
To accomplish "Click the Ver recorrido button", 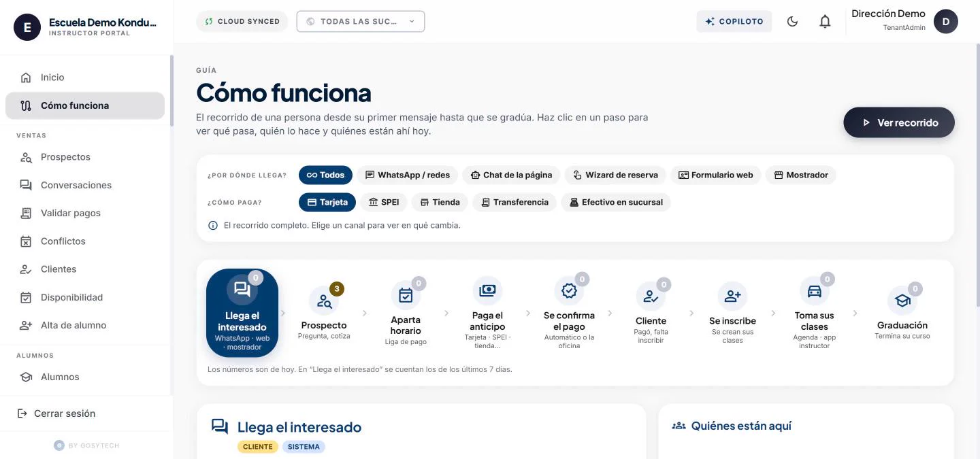I will coord(899,122).
